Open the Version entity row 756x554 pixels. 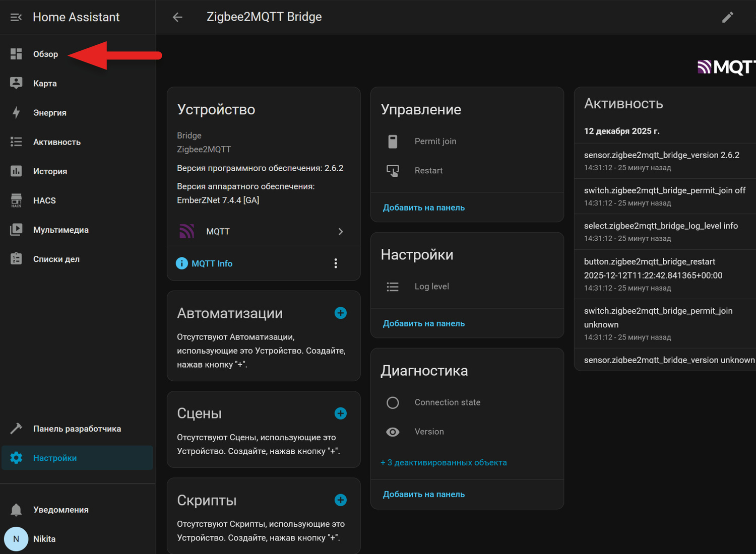tap(467, 432)
